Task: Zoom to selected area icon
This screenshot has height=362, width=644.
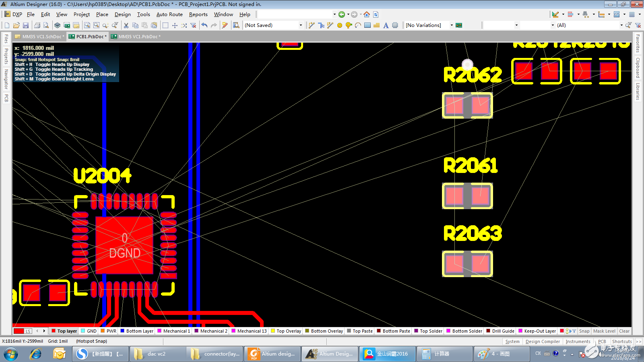Action: pyautogui.click(x=96, y=25)
